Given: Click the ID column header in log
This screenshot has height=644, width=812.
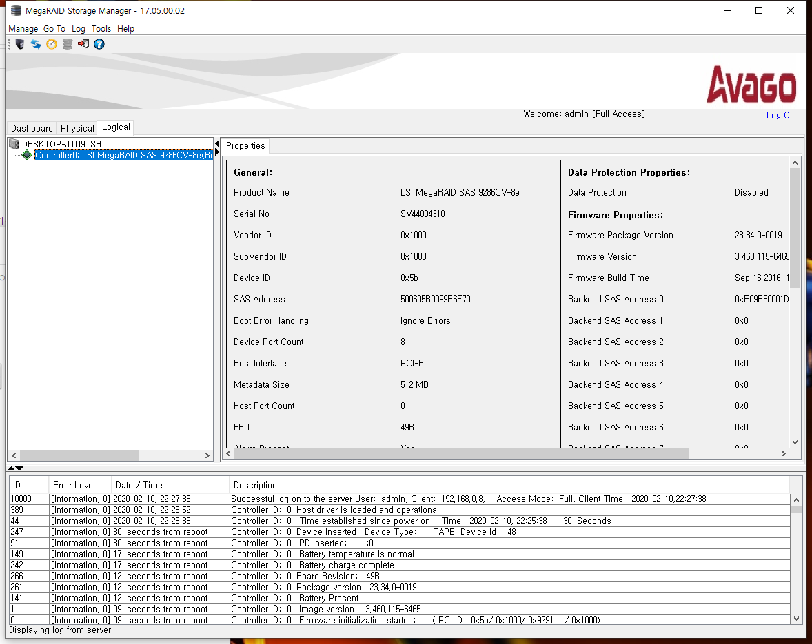Looking at the screenshot, I should 29,485.
